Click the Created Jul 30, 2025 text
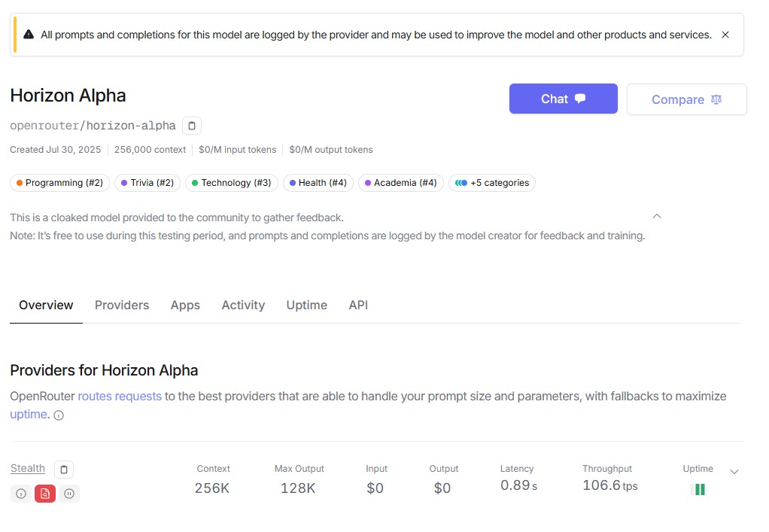Viewport: 769px width, 532px height. (56, 150)
